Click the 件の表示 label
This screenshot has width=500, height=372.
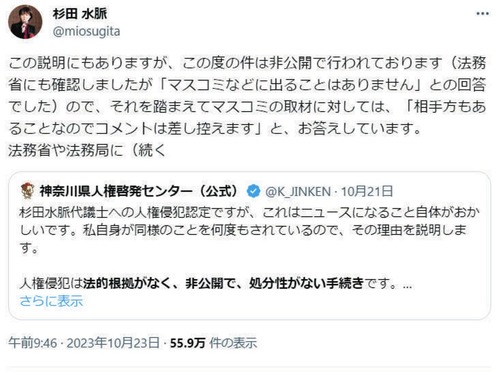point(233,343)
